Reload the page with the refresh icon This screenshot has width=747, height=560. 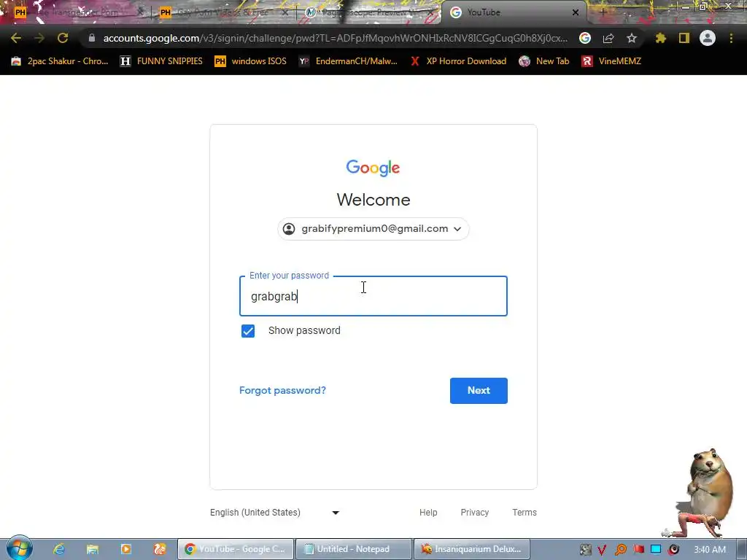pyautogui.click(x=63, y=38)
